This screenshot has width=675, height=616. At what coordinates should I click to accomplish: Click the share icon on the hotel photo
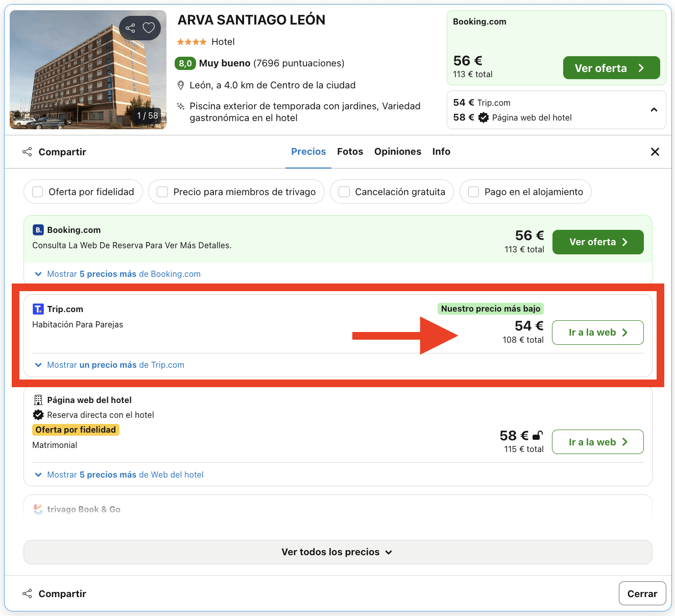tap(131, 28)
